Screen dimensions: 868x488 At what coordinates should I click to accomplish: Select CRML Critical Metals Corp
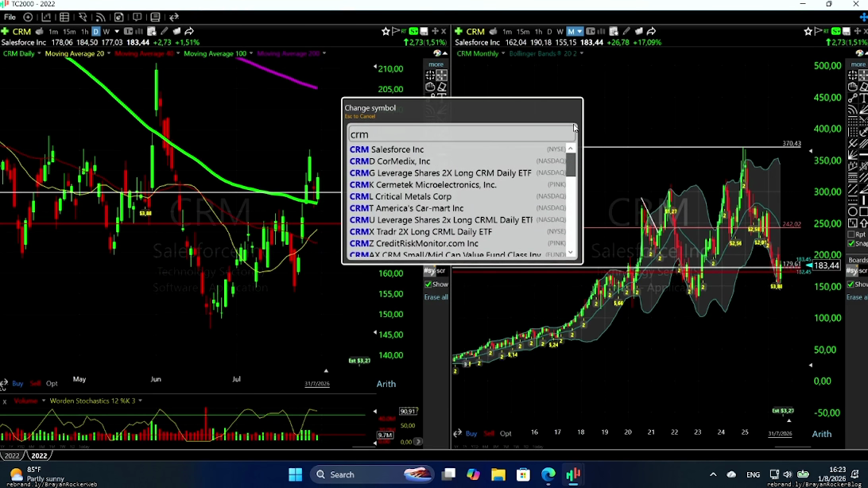tap(457, 196)
